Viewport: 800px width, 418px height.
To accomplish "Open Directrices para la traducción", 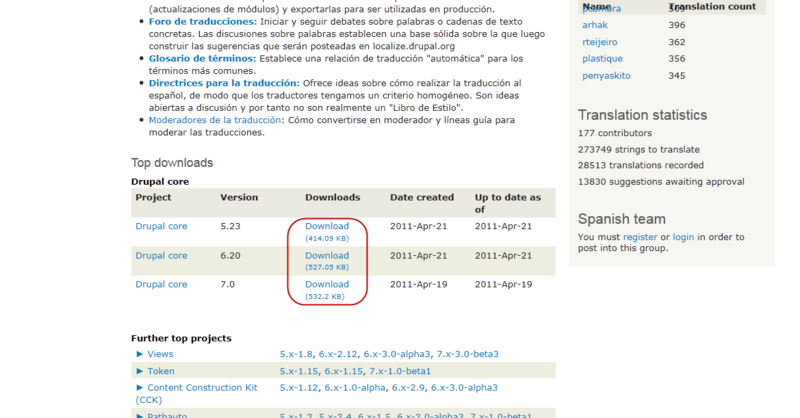I will click(224, 83).
